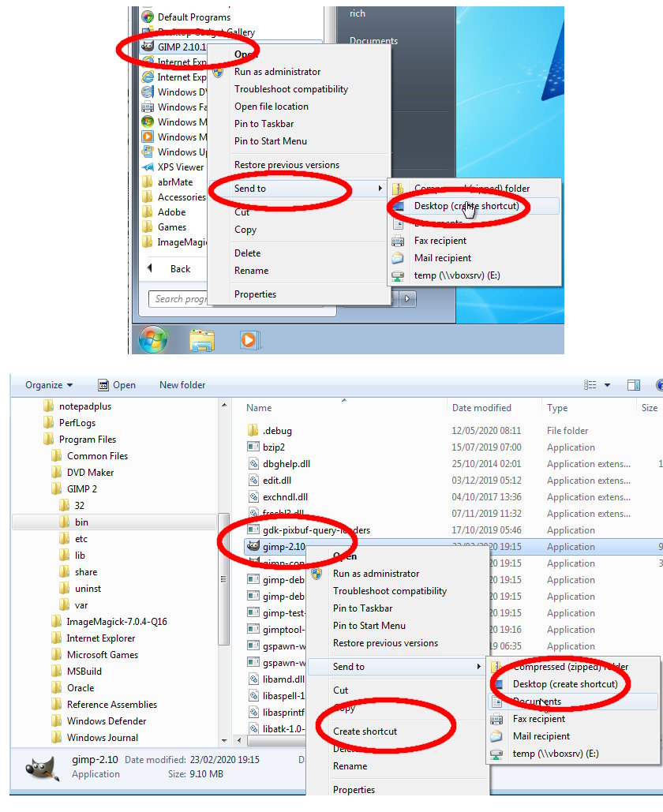Click the Adobe folder icon in Start menu
The image size is (663, 812).
148,212
